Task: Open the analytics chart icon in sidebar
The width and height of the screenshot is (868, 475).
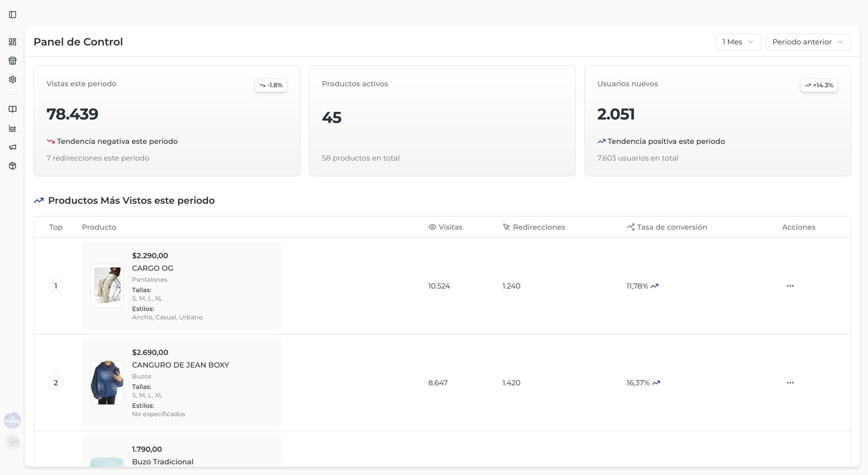Action: tap(12, 128)
